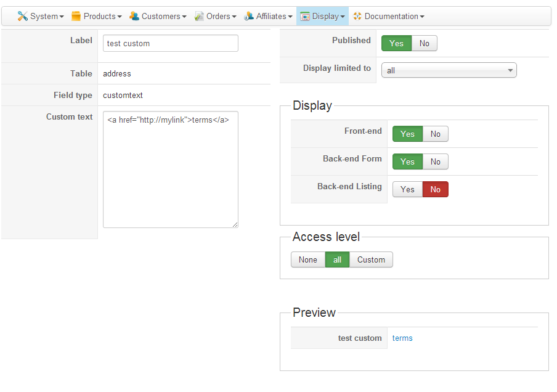The width and height of the screenshot is (557, 392).
Task: Click the Customers people icon
Action: [x=134, y=16]
